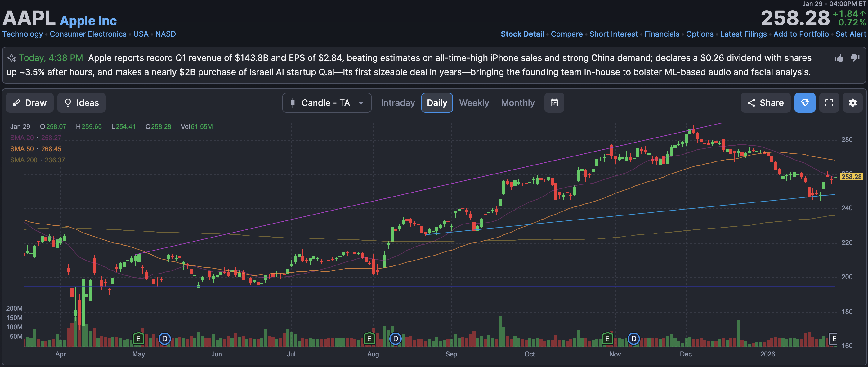Expand the Candle - TA chart type dropdown
The height and width of the screenshot is (367, 868).
(327, 103)
